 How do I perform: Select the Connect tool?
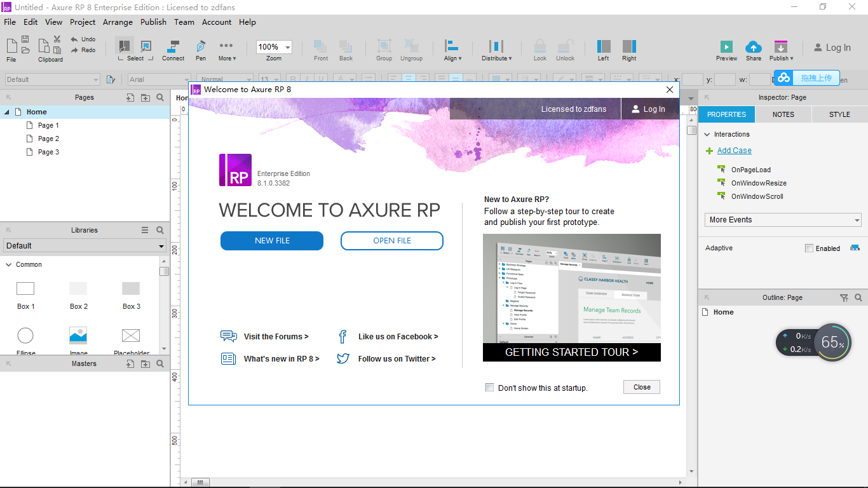tap(173, 48)
